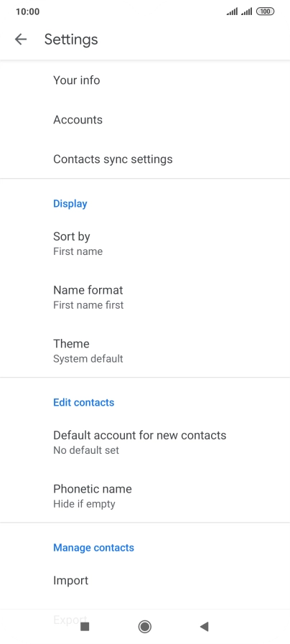Tap the Edit contacts section header
290x644 pixels.
pyautogui.click(x=84, y=402)
